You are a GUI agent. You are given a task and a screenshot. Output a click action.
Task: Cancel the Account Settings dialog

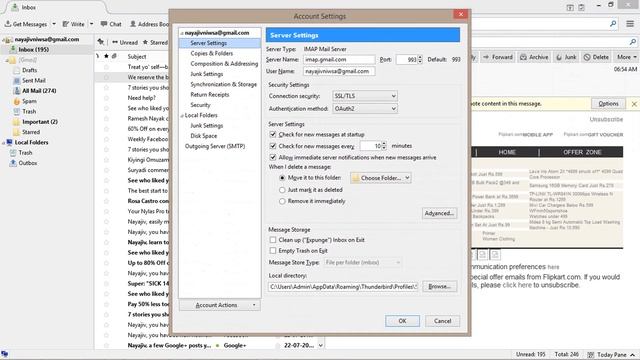tap(442, 321)
